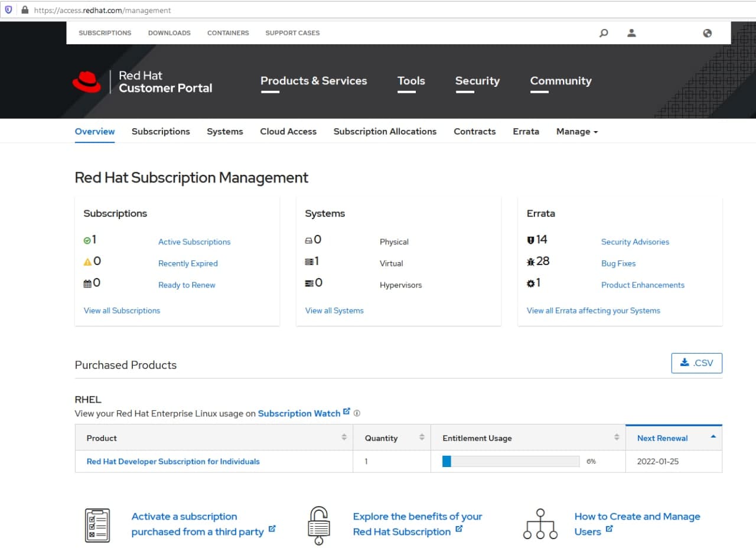
Task: Open Explore the benefits of your Subscription
Action: [x=418, y=524]
